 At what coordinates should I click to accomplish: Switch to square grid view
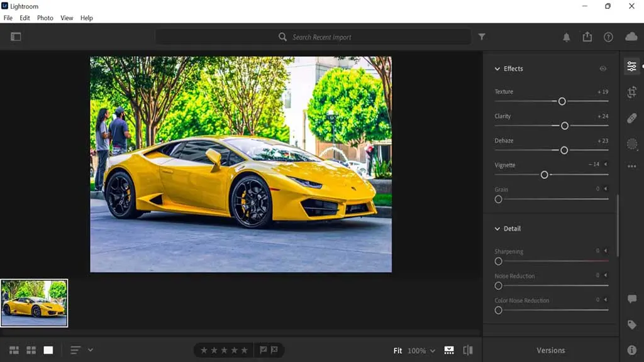(31, 350)
